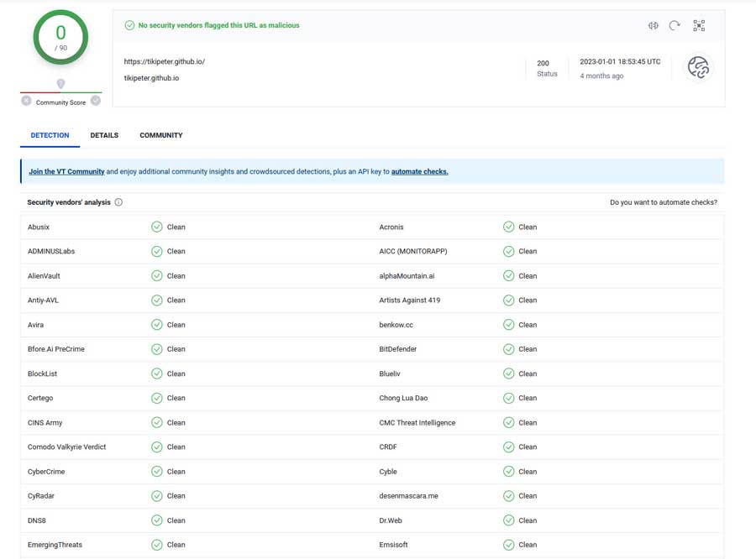
Task: Click the Blueliv vendor name
Action: click(390, 374)
